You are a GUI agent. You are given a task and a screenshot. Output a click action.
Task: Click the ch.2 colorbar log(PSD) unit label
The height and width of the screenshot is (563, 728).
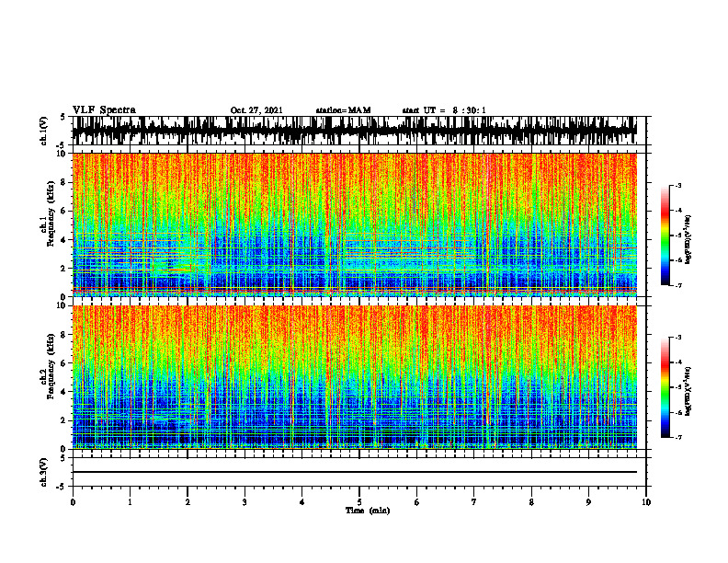[688, 391]
